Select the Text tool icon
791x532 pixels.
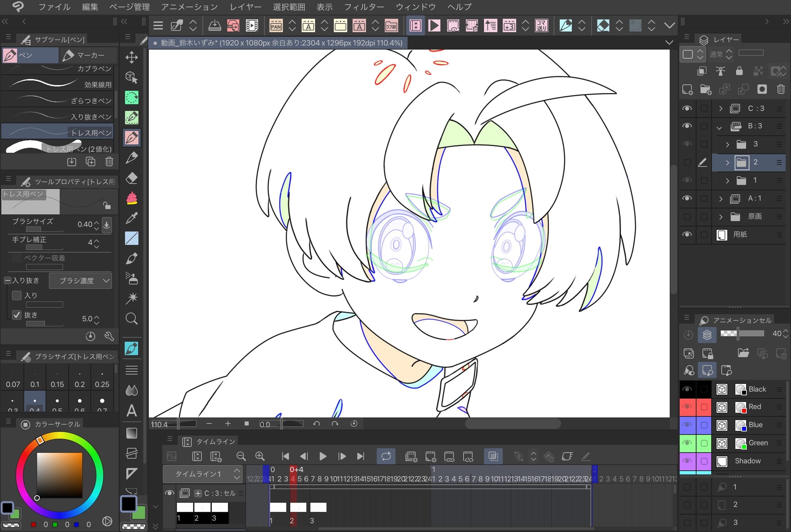point(132,411)
